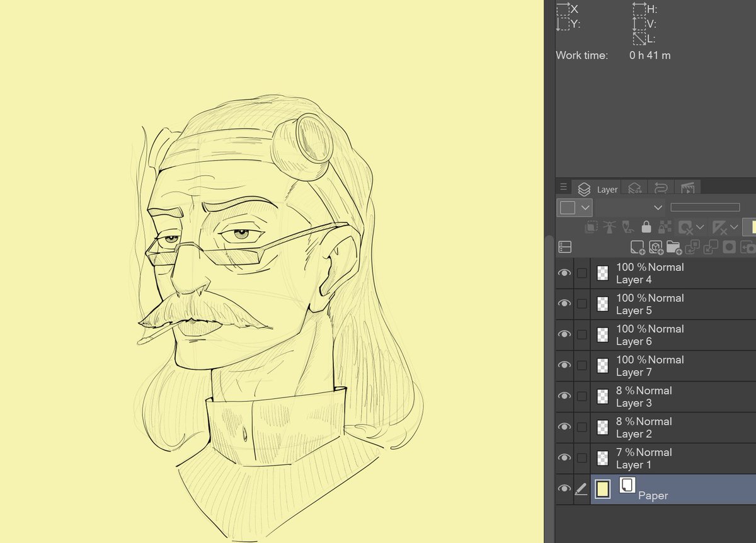756x543 pixels.
Task: Click the enable mask icon
Action: [x=685, y=227]
